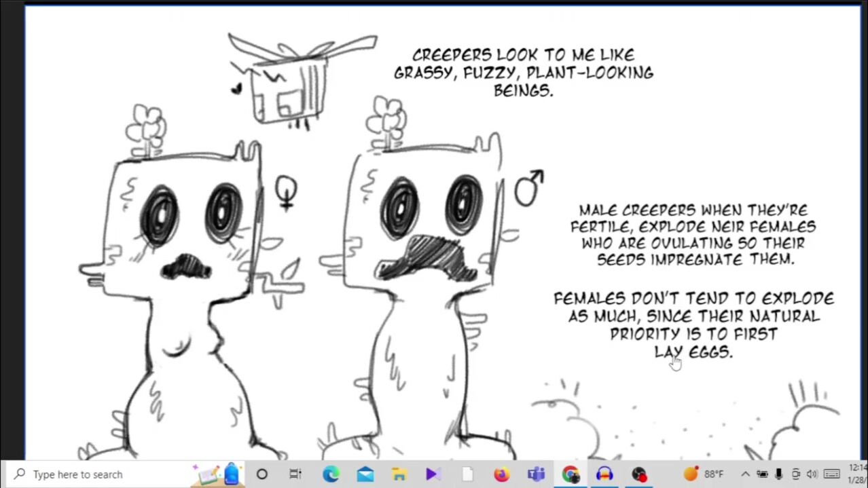Open the volume speaker control
The height and width of the screenshot is (488, 868).
point(812,474)
